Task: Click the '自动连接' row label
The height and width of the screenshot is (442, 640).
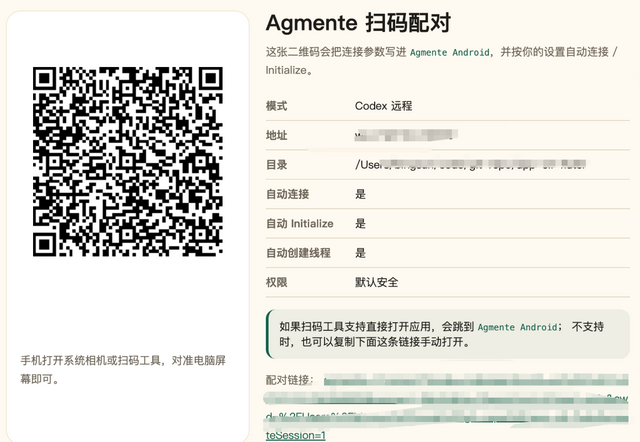Action: 287,194
